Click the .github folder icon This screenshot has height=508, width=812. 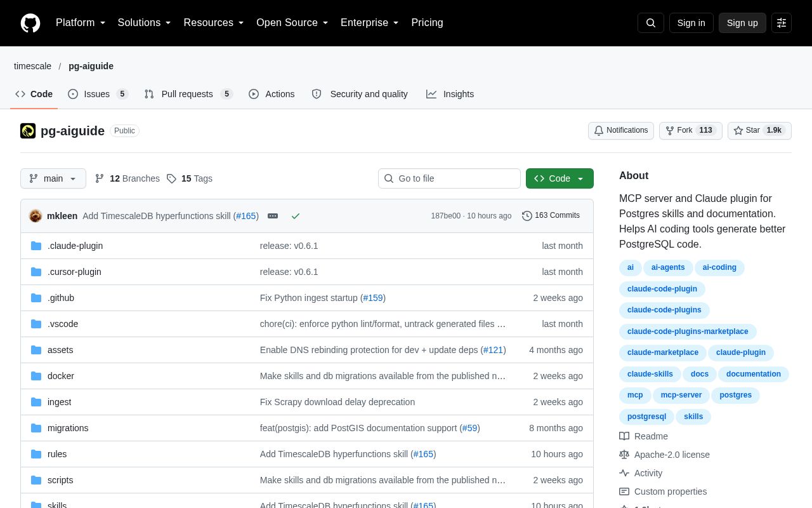pos(36,298)
